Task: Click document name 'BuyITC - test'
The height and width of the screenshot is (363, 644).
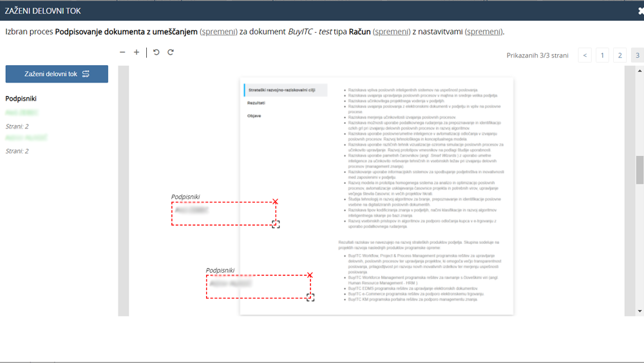Action: point(310,32)
